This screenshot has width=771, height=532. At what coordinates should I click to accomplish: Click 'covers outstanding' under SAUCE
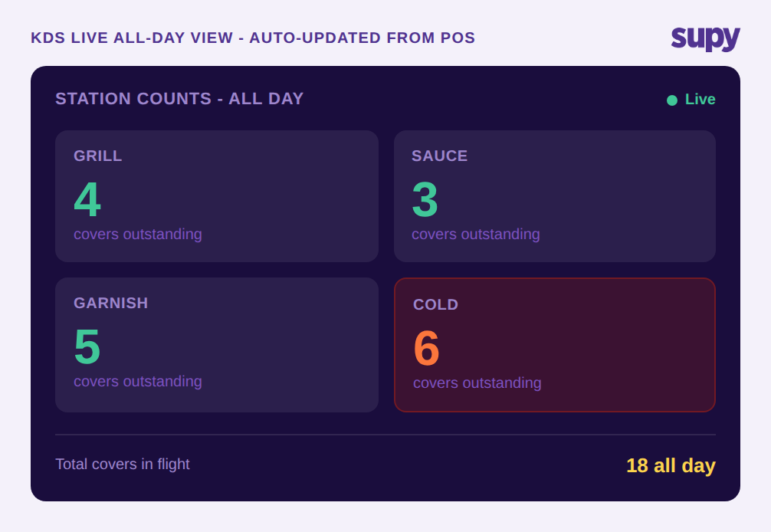click(475, 234)
